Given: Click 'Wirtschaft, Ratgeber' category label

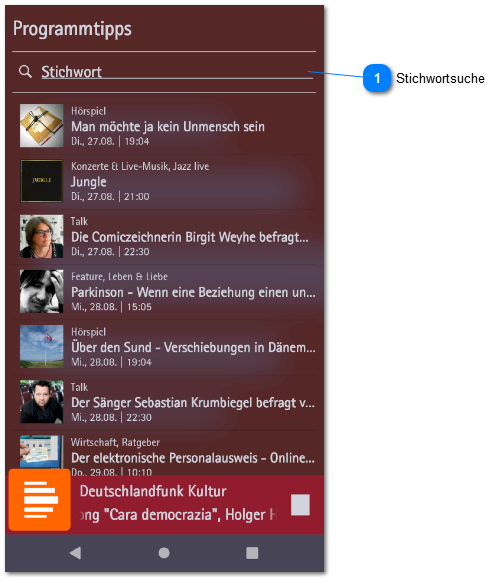Looking at the screenshot, I should (x=115, y=442).
